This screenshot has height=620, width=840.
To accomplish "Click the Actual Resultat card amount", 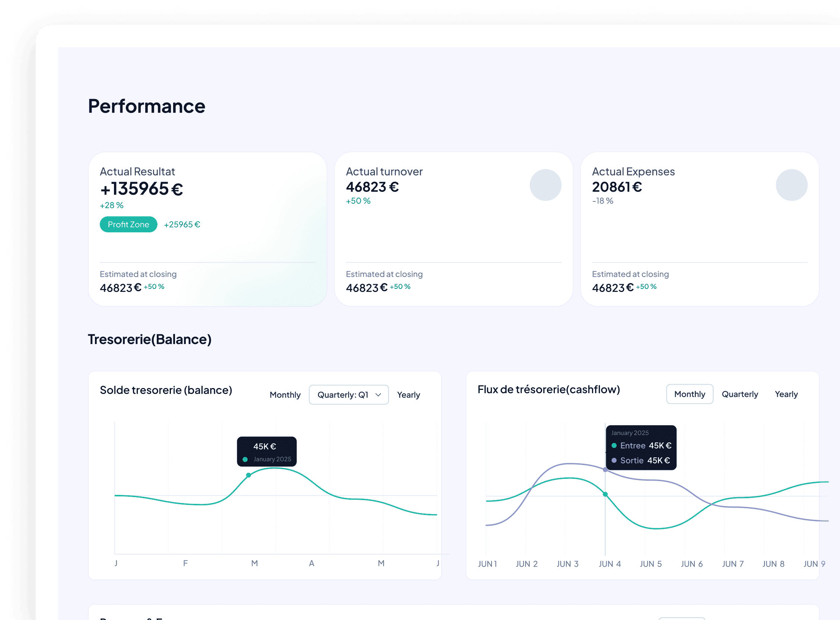I will (141, 189).
